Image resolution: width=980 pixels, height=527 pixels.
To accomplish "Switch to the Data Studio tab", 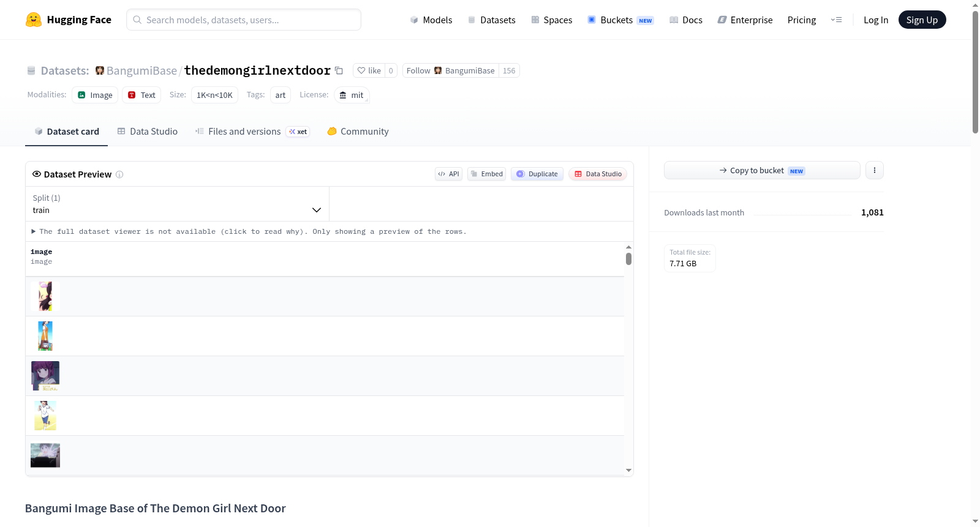I will 148,131.
